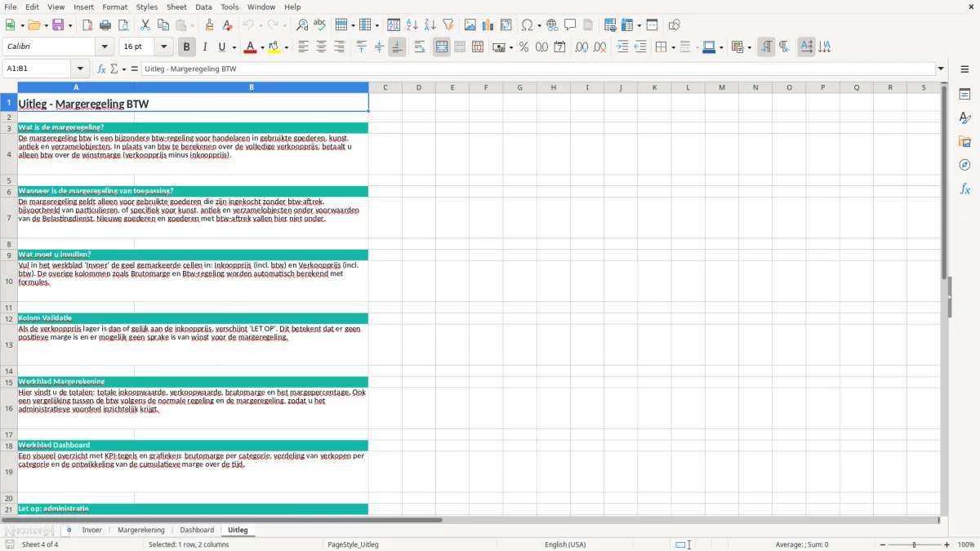The image size is (980, 551).
Task: Insert Image icon in toolbar
Action: coord(470,25)
